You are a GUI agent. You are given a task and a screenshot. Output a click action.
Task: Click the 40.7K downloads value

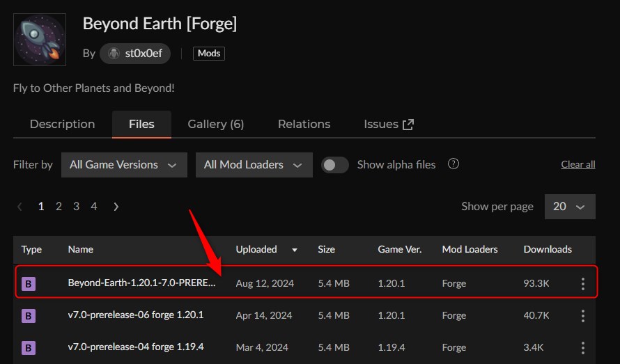tap(536, 315)
